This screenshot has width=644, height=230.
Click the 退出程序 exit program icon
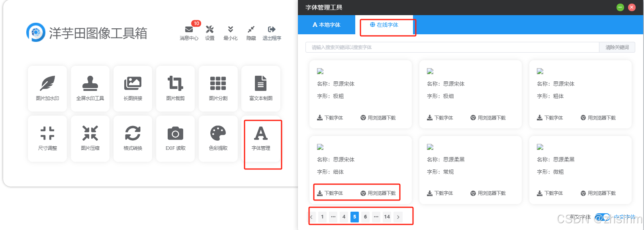pyautogui.click(x=272, y=33)
